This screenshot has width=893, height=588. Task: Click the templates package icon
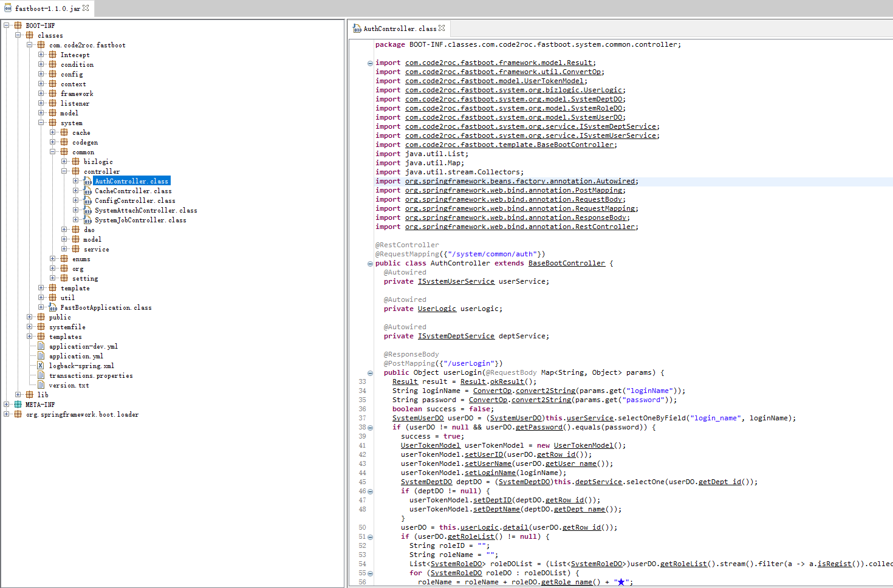tap(41, 337)
